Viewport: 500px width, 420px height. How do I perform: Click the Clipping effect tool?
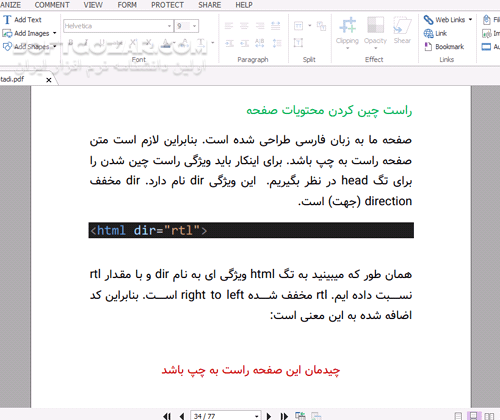tap(347, 31)
